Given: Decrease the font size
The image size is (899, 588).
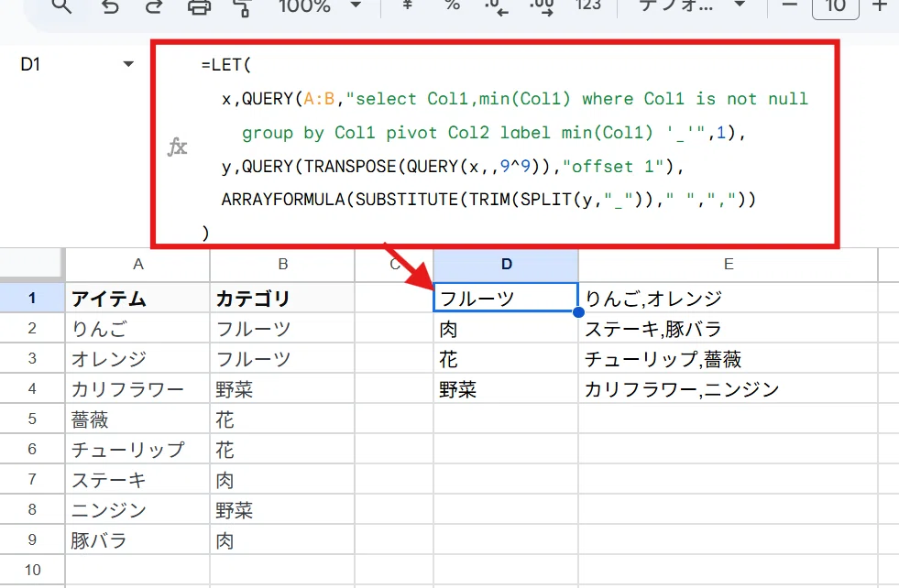Looking at the screenshot, I should pyautogui.click(x=790, y=5).
